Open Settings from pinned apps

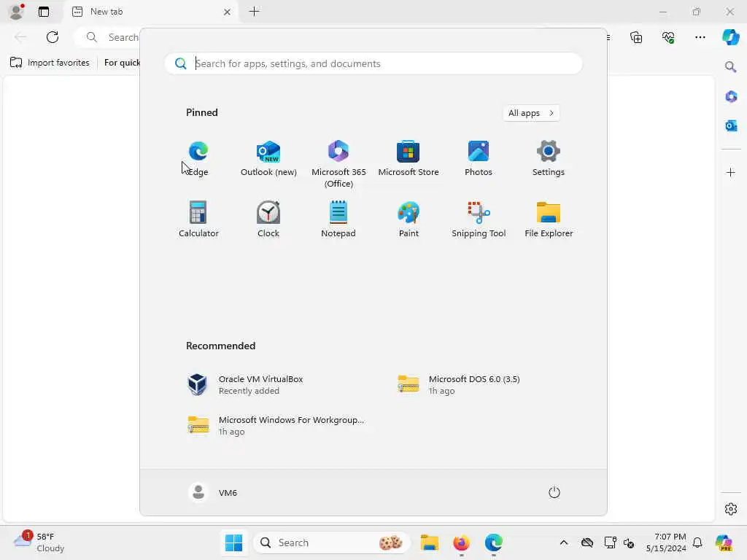pos(549,158)
